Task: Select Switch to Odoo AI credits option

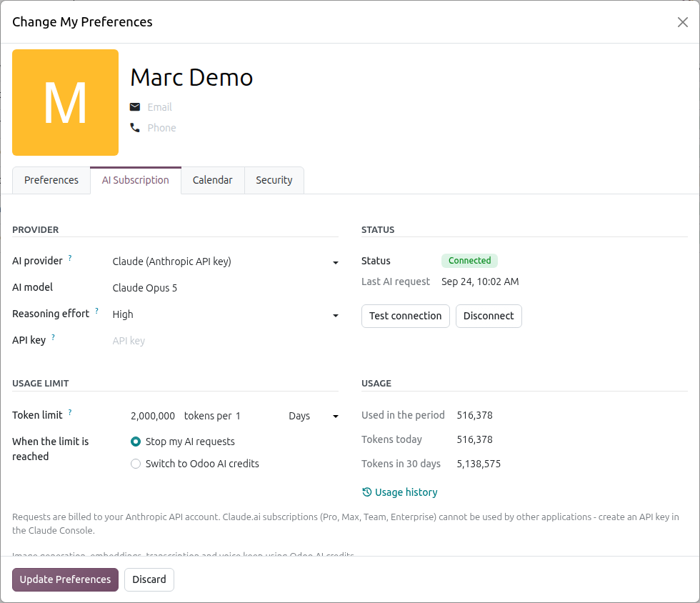Action: coord(136,464)
